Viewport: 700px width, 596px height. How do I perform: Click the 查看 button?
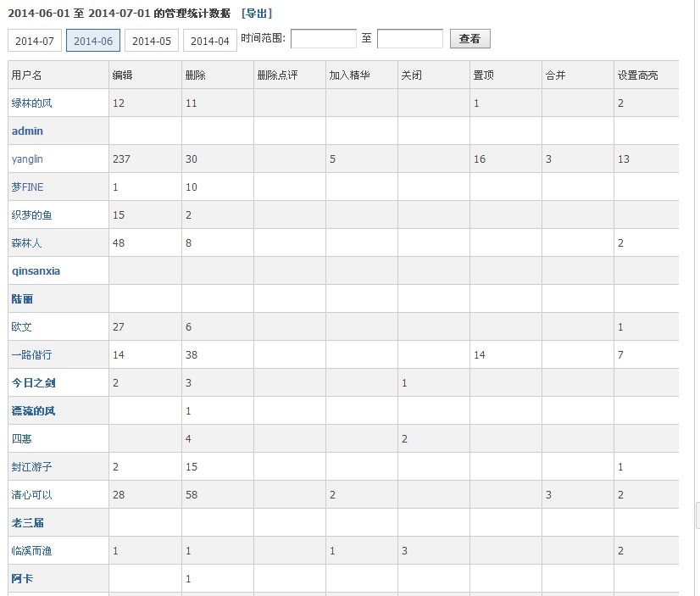[470, 38]
